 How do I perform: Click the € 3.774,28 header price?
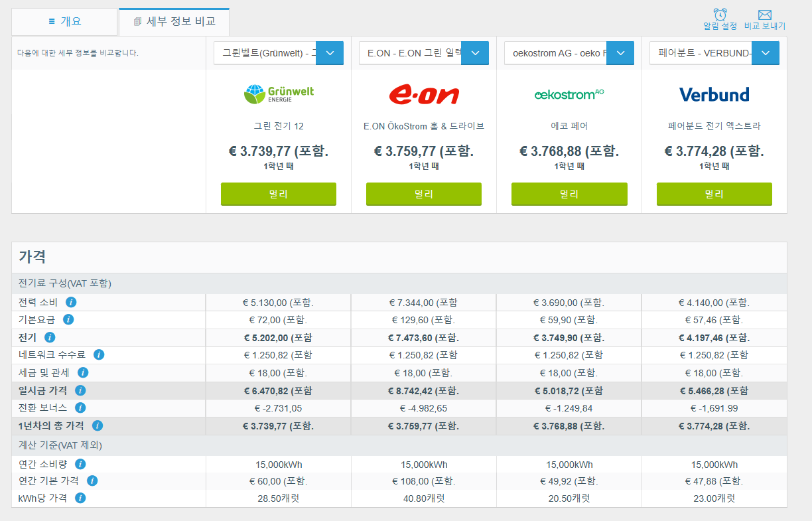coord(714,151)
